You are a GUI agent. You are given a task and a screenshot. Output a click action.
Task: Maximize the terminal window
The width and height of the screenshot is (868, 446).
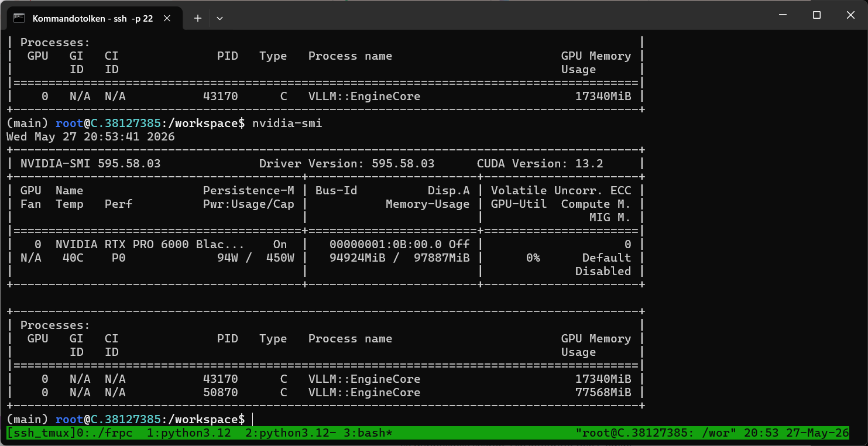[x=816, y=15]
